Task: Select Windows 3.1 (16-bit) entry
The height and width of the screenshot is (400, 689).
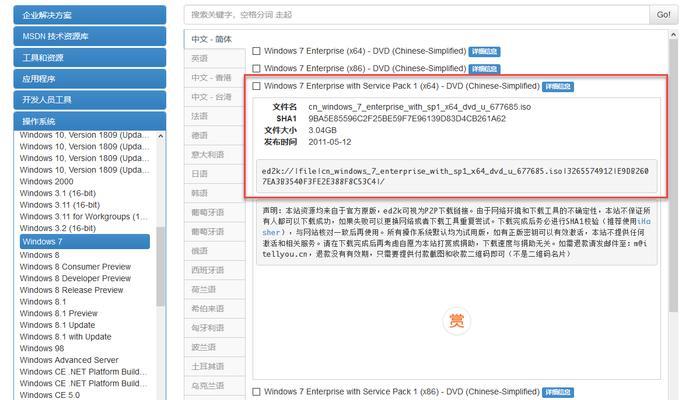Action: coord(58,193)
